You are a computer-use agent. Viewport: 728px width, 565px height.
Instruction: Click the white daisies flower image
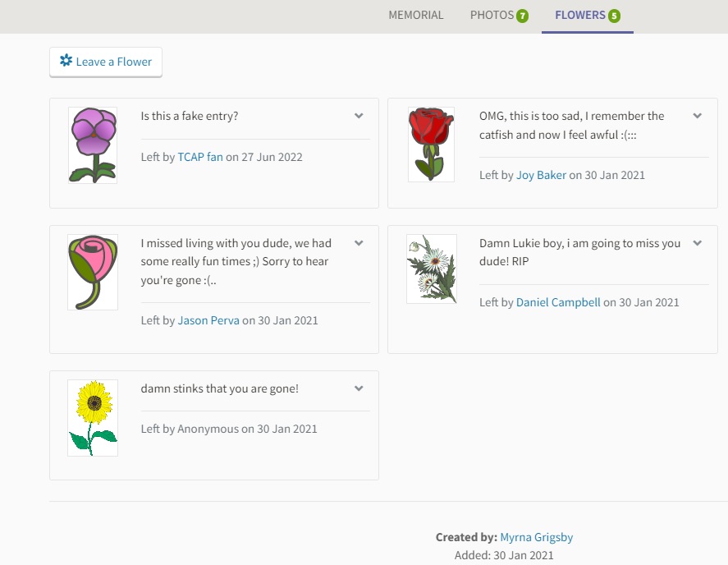point(432,269)
